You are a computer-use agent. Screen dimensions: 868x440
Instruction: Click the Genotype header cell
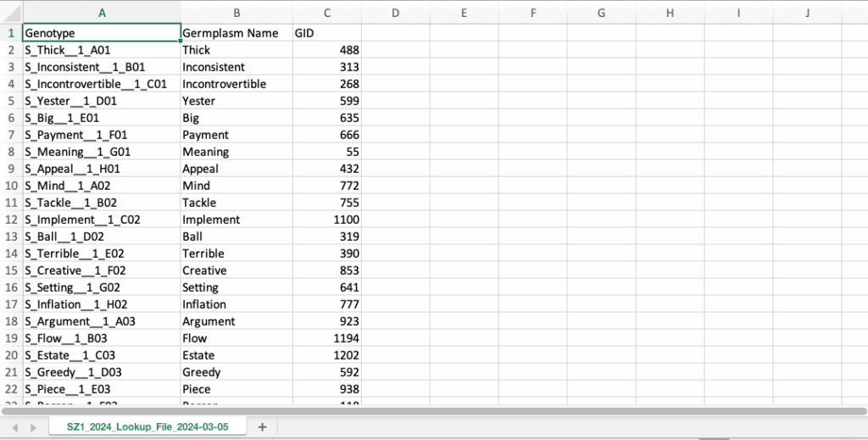point(102,33)
